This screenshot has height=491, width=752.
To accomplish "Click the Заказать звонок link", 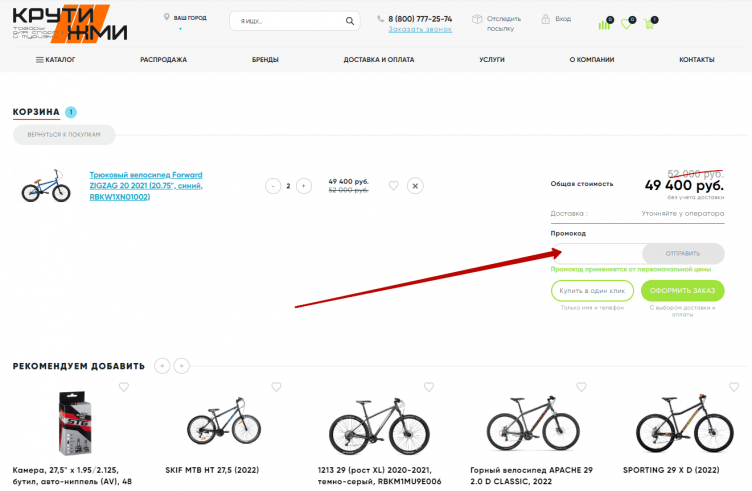I will [420, 29].
